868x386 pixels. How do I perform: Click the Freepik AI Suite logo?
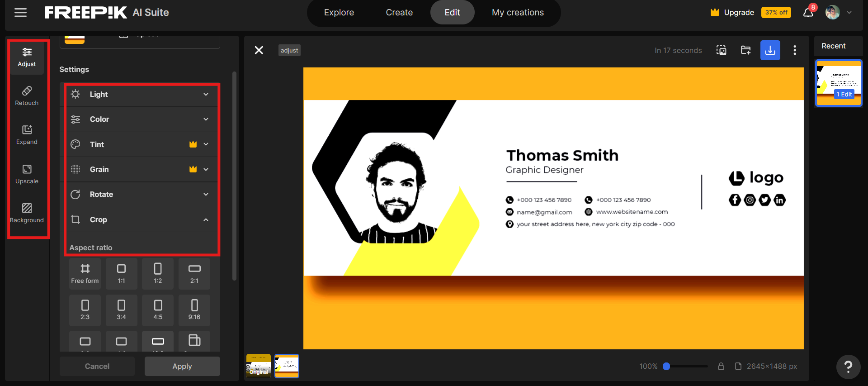point(107,13)
